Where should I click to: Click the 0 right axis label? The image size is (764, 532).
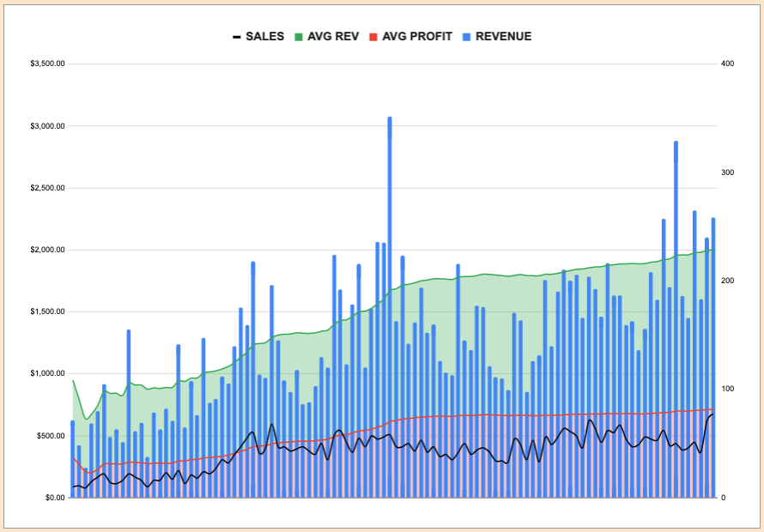tap(724, 498)
